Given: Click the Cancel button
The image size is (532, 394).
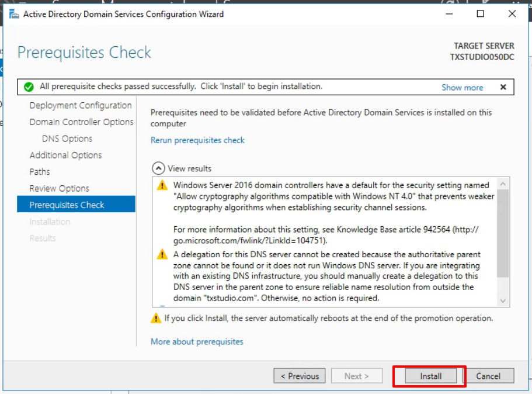Looking at the screenshot, I should (488, 376).
